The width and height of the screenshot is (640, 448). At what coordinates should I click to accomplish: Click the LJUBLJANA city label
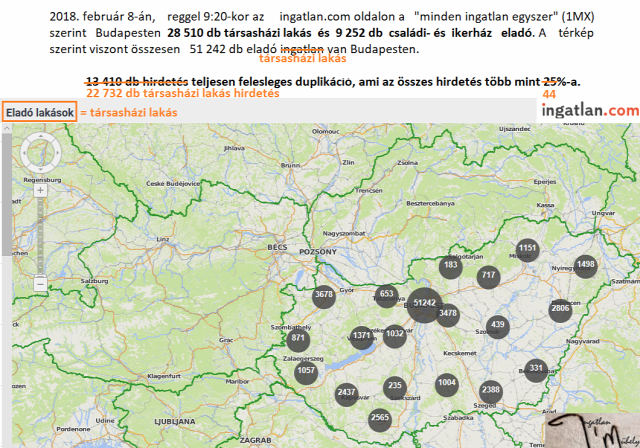pos(175,421)
